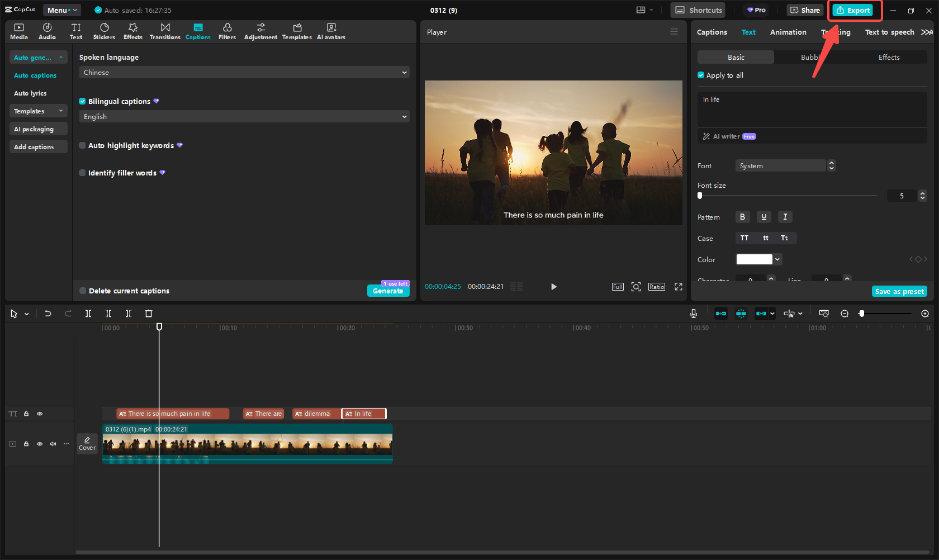Delete selected clip with trash icon

(149, 314)
